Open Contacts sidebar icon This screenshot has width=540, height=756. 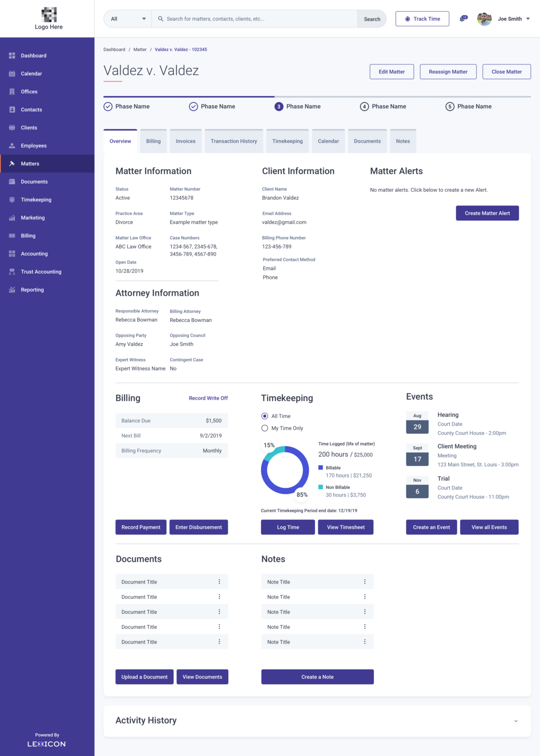click(x=12, y=110)
